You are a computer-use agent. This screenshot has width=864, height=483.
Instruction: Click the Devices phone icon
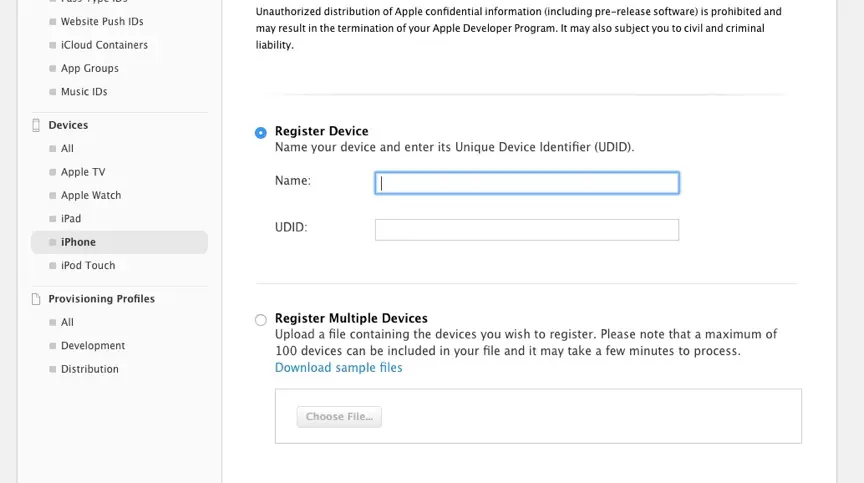click(x=36, y=126)
